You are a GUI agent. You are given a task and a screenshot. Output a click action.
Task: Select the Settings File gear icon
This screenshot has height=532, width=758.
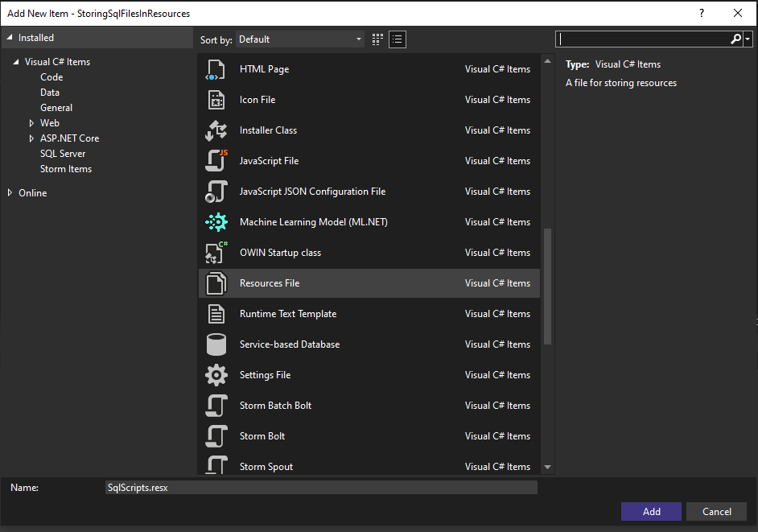pyautogui.click(x=216, y=375)
